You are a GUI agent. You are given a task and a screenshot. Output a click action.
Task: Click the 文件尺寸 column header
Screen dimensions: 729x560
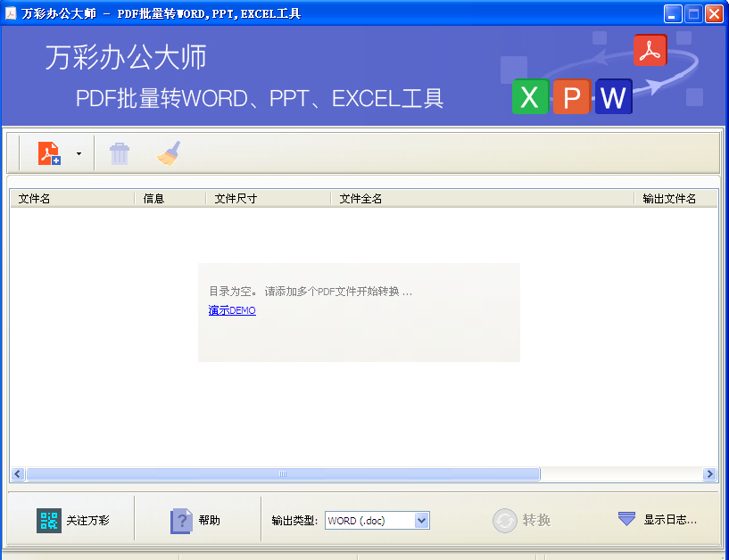[x=268, y=199]
